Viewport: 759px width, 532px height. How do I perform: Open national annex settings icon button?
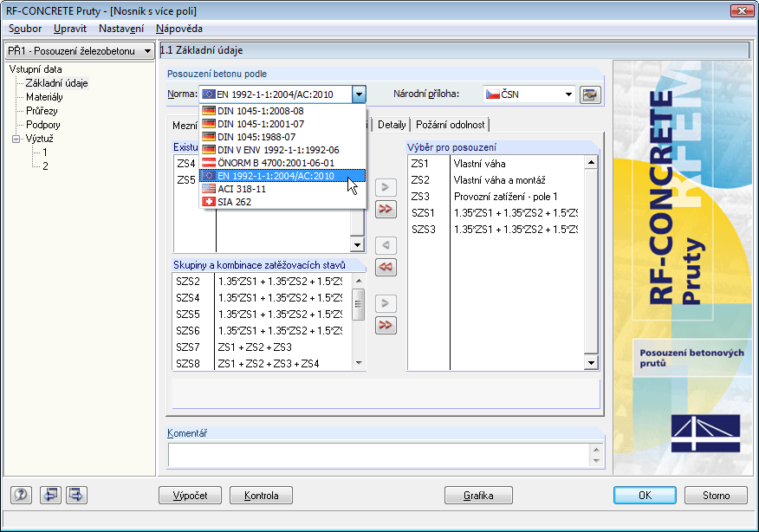pyautogui.click(x=589, y=94)
